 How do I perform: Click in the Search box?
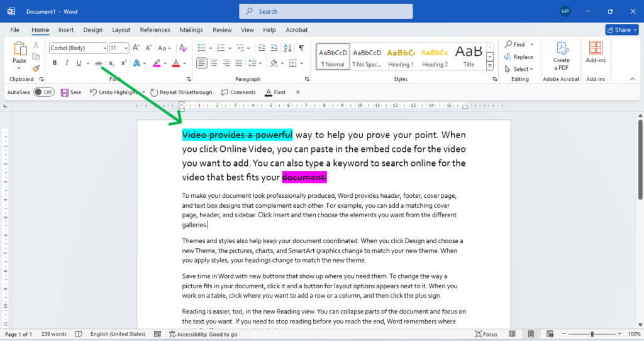326,11
